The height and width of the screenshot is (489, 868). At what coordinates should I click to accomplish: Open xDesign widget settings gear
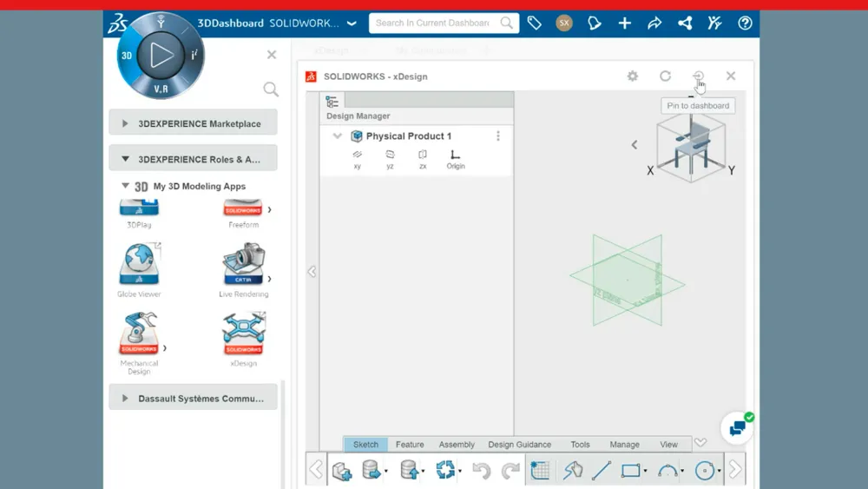point(632,76)
